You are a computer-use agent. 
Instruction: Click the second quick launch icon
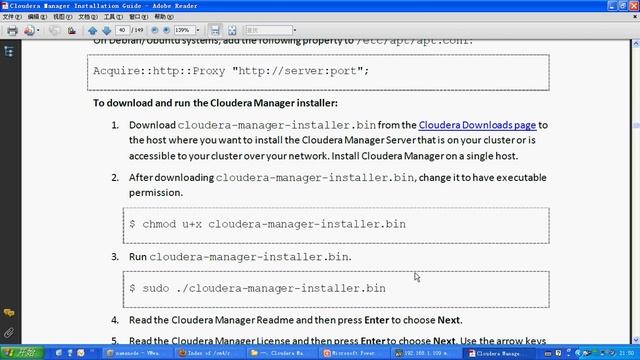(x=70, y=353)
